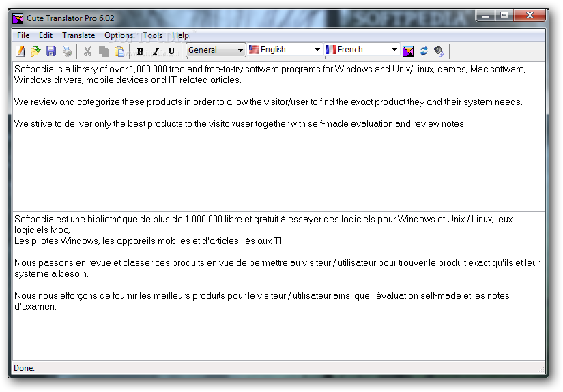Click the 'Done.' status bar text
Image resolution: width=563 pixels, height=392 pixels.
pyautogui.click(x=24, y=368)
